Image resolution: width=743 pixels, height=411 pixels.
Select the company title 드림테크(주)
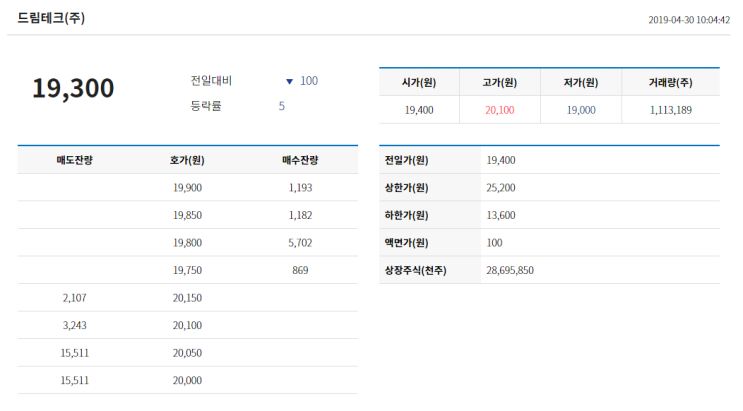[x=51, y=18]
